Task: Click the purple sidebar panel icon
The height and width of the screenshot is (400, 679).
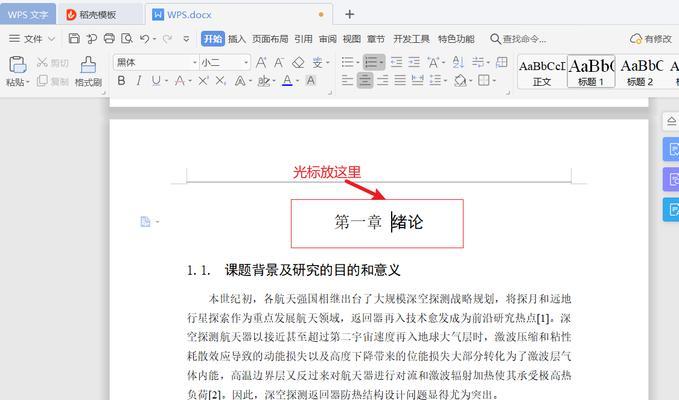Action: click(x=672, y=179)
